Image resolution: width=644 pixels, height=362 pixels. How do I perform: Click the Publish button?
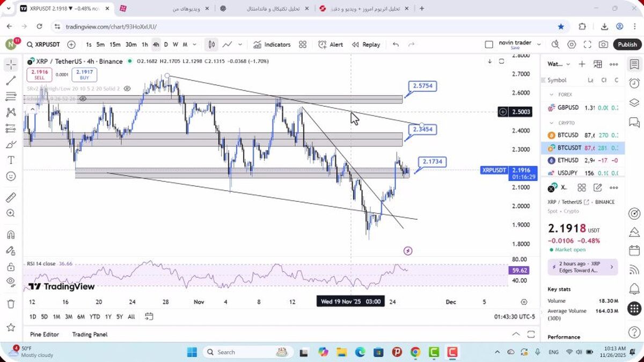[x=627, y=45]
